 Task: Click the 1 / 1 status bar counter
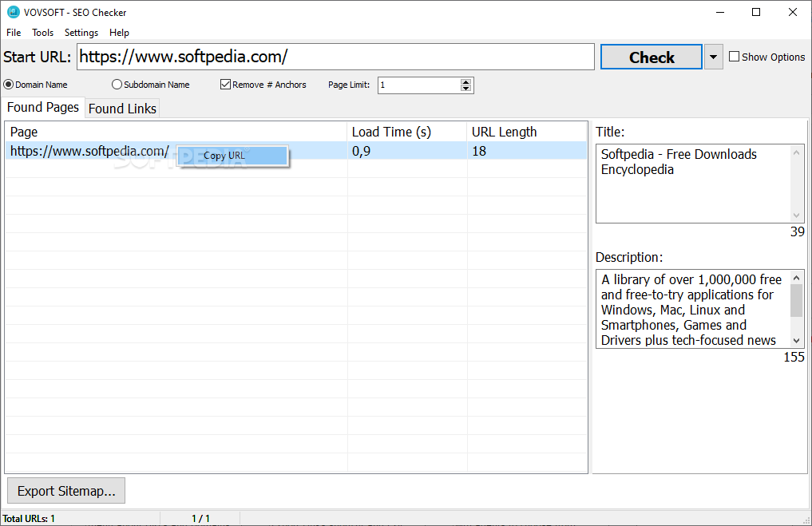pos(201,518)
